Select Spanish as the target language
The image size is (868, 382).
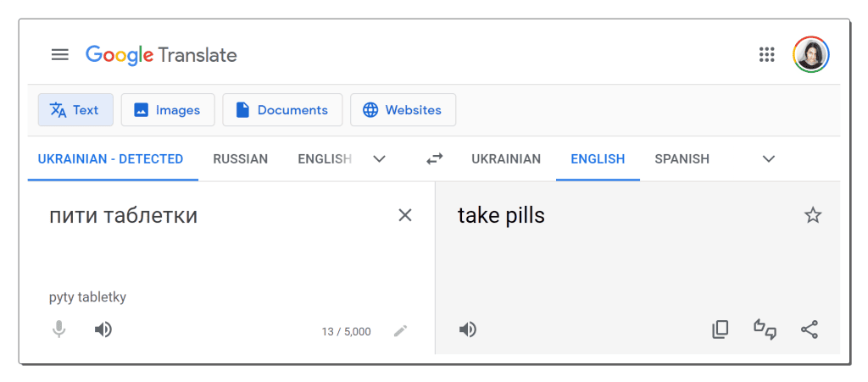(x=682, y=159)
